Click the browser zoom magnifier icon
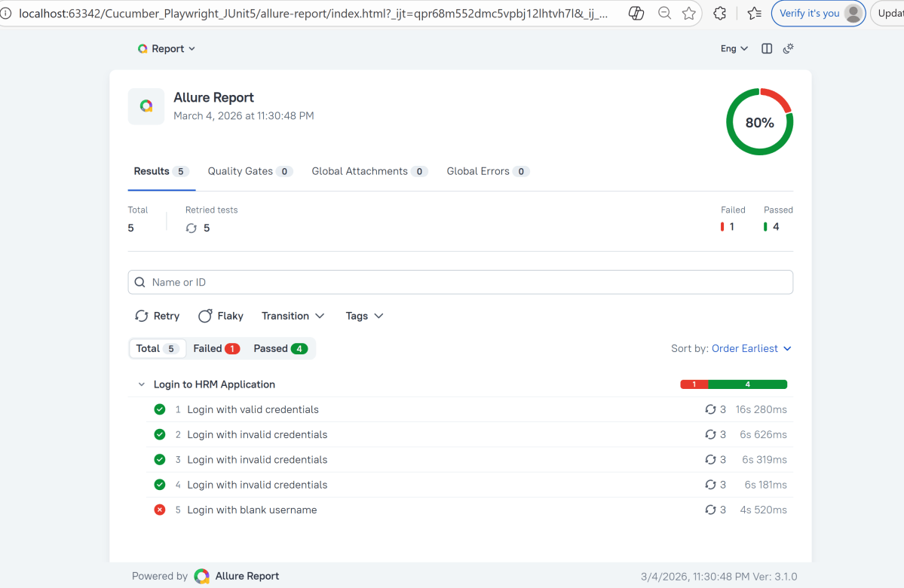The image size is (904, 588). point(664,14)
